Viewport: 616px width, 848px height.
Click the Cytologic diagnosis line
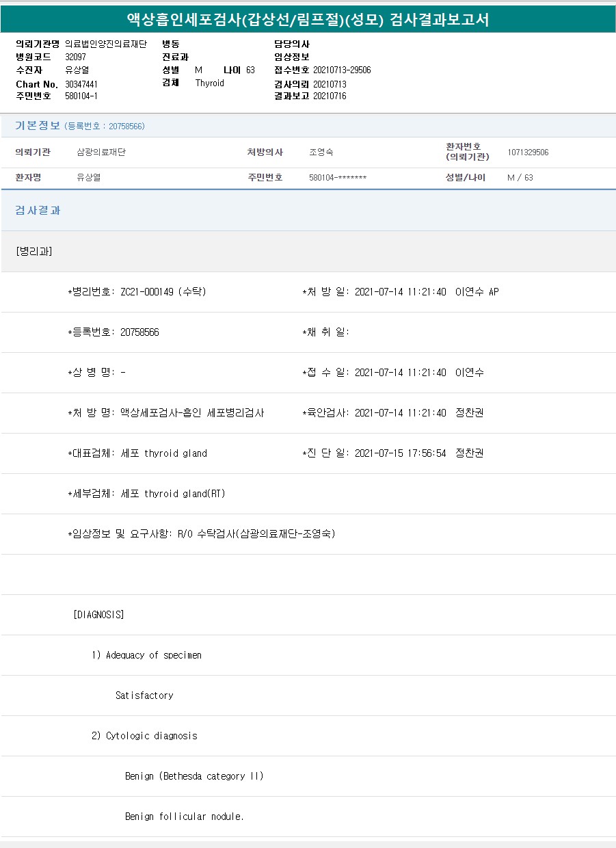click(x=144, y=736)
